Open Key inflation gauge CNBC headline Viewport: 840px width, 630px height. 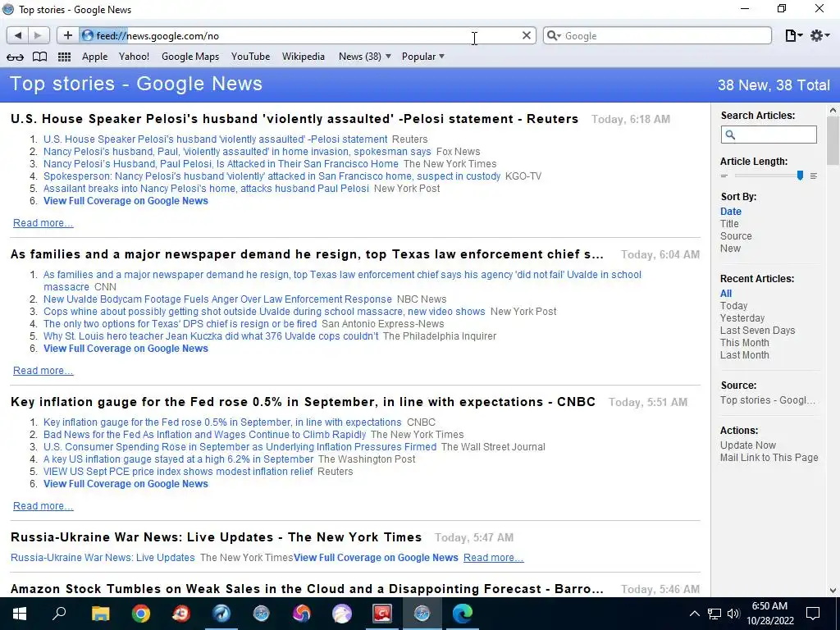[303, 402]
